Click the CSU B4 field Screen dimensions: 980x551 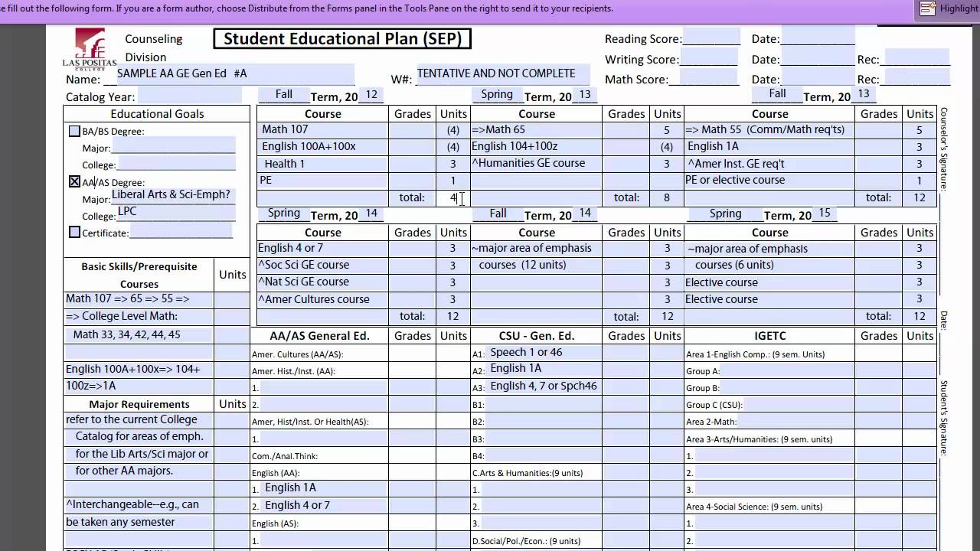(543, 456)
